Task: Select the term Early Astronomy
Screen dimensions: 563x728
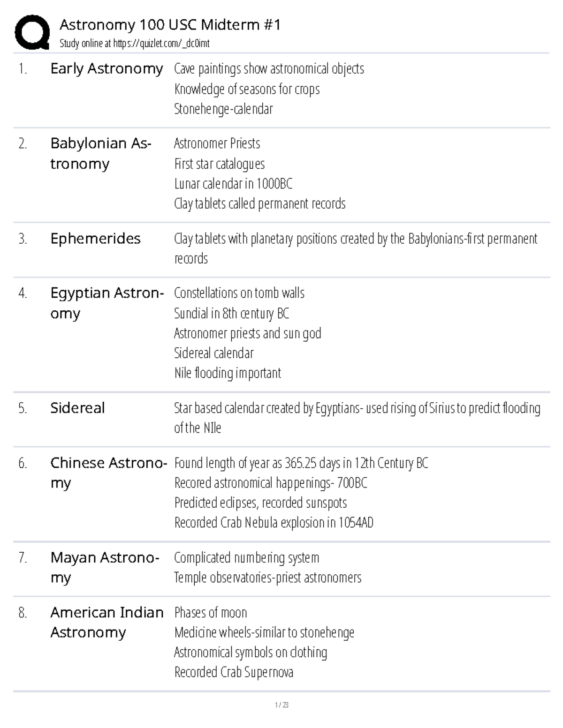Action: [107, 68]
